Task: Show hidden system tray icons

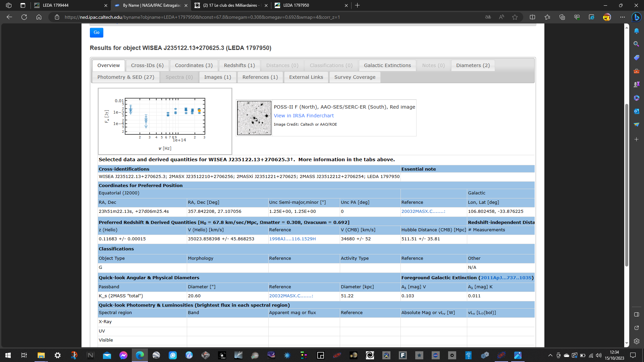Action: [x=550, y=355]
